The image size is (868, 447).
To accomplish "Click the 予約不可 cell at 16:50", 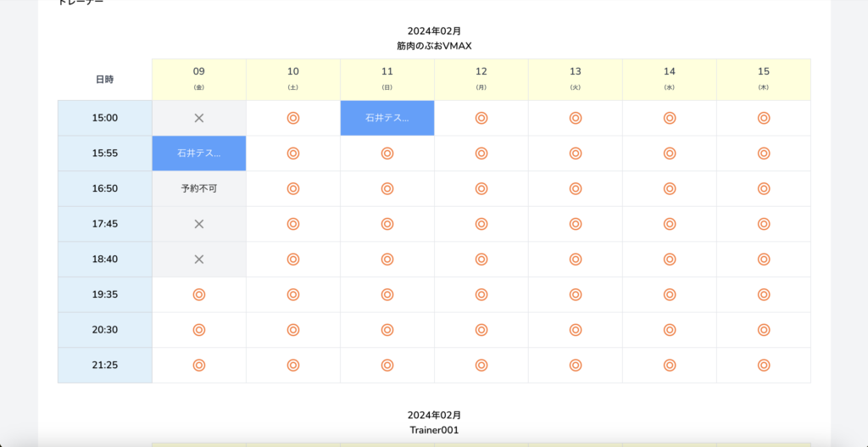I will point(199,188).
